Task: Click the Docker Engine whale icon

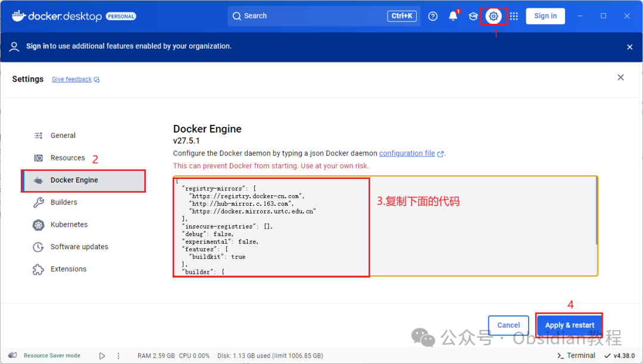Action: click(x=39, y=180)
